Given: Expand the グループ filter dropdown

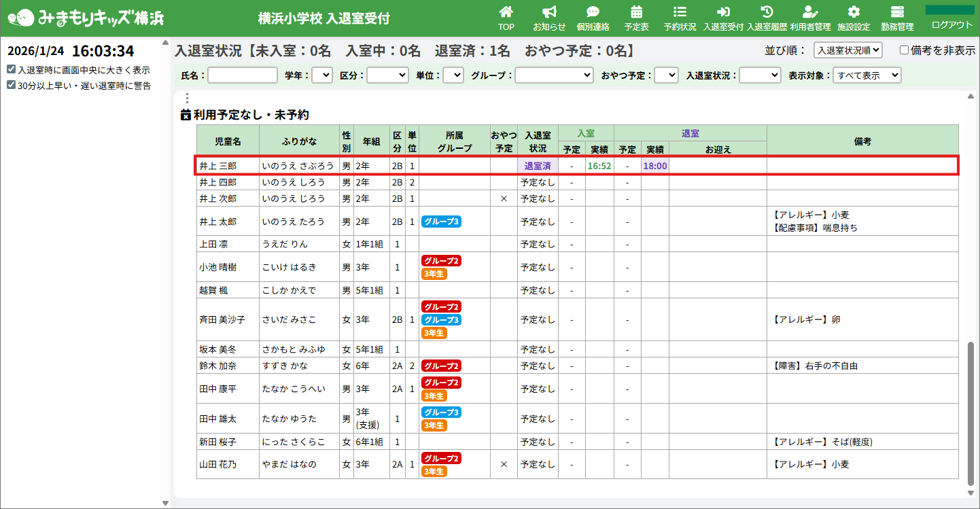Looking at the screenshot, I should (x=554, y=75).
